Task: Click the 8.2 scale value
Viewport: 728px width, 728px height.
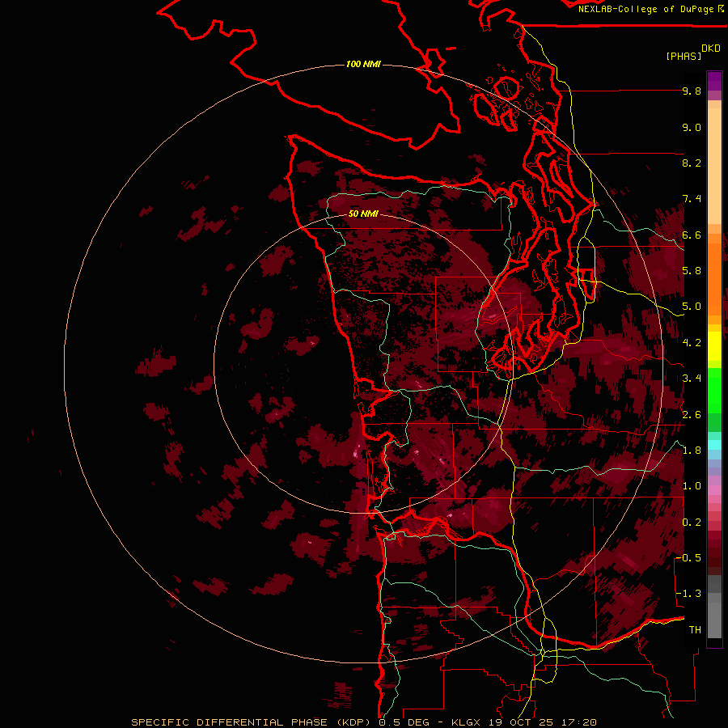Action: 692,163
